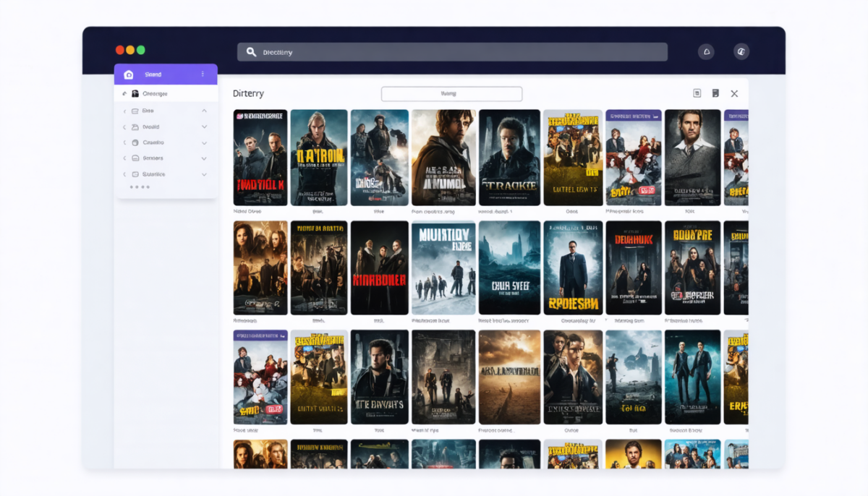Open the misty city poster titled DUR SVEET
This screenshot has height=496, width=868.
click(509, 268)
